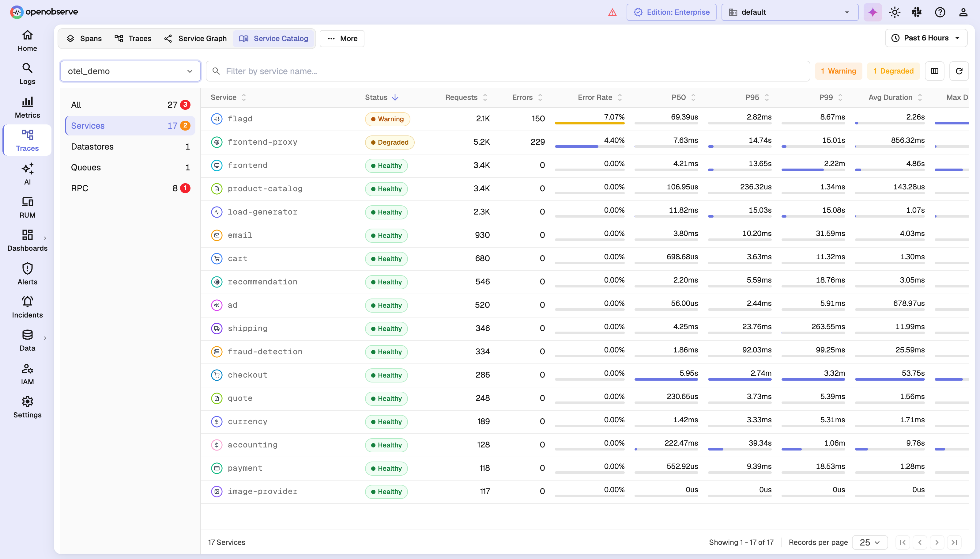Viewport: 980px width, 559px height.
Task: Click checkout P50 duration bar
Action: tap(666, 379)
